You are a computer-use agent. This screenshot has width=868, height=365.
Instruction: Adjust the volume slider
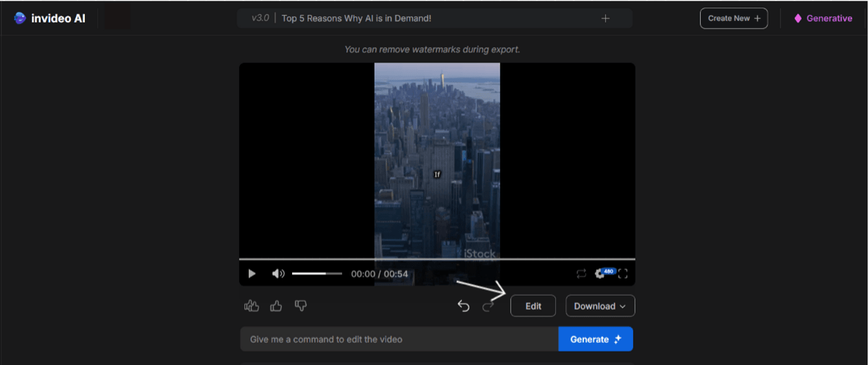click(x=317, y=273)
